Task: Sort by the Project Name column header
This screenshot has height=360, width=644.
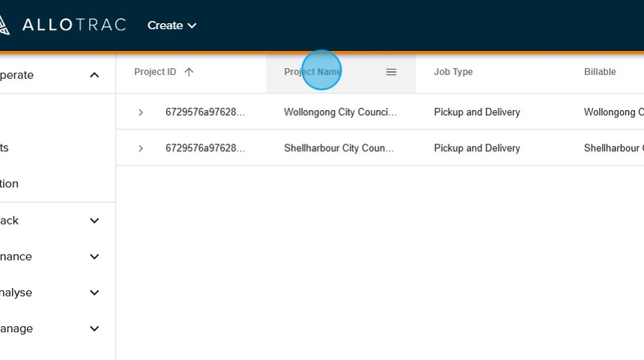Action: [x=312, y=72]
